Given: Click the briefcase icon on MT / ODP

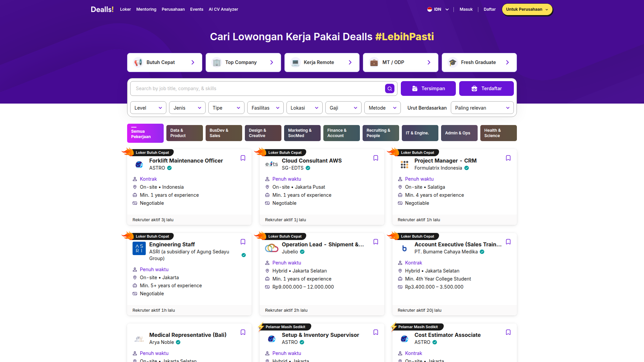Looking at the screenshot, I should click(x=374, y=62).
